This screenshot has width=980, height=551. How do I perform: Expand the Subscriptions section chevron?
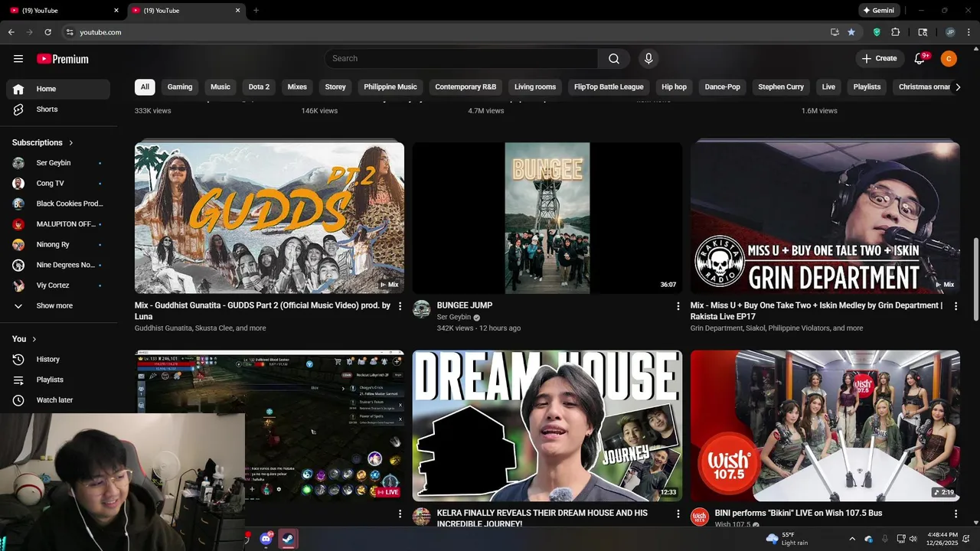71,143
